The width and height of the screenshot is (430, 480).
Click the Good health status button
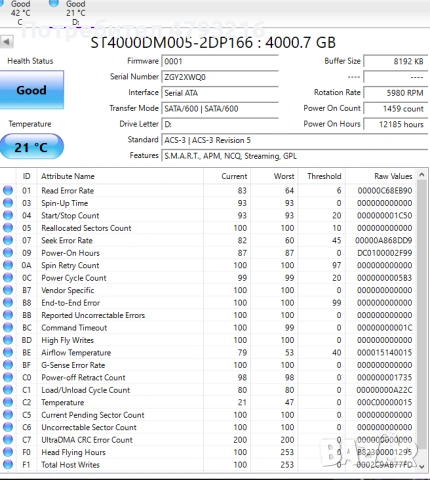click(31, 90)
